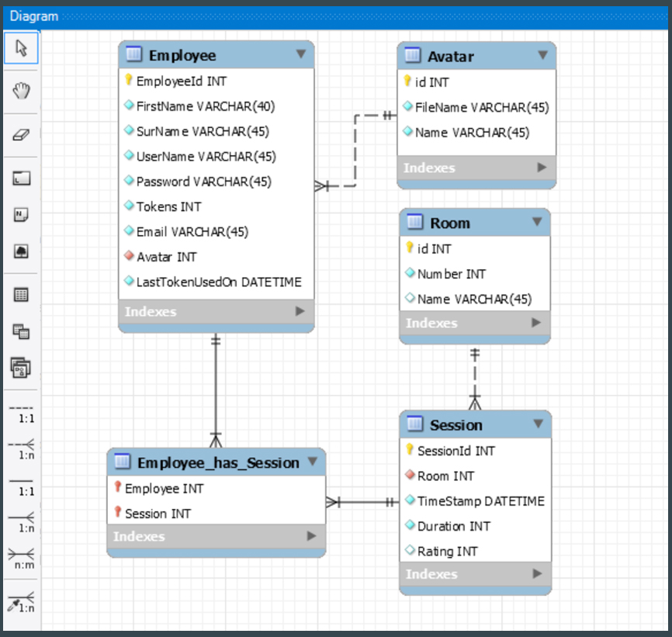Pick the 1:n using existing columns tool

click(22, 602)
